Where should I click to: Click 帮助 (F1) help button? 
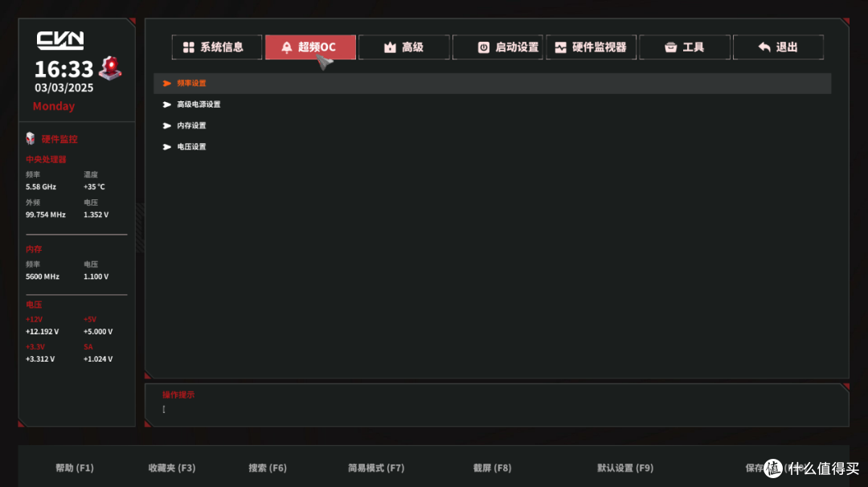tap(75, 468)
